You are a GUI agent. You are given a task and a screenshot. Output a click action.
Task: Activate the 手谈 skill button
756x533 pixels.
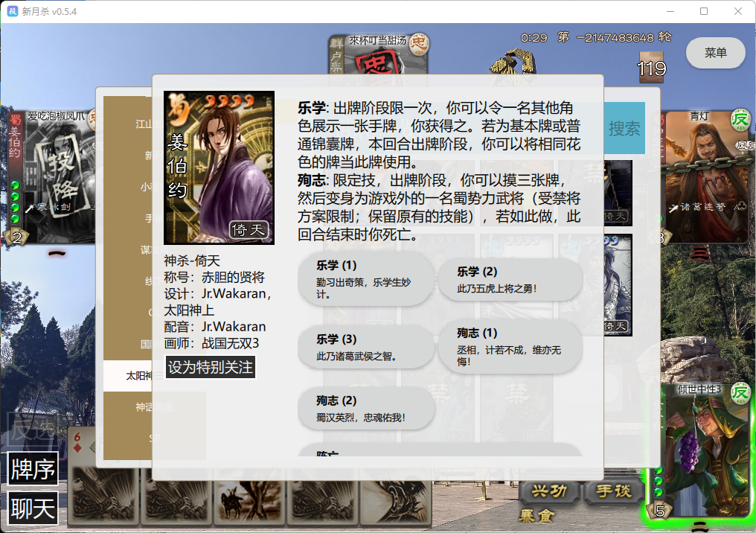coord(613,491)
